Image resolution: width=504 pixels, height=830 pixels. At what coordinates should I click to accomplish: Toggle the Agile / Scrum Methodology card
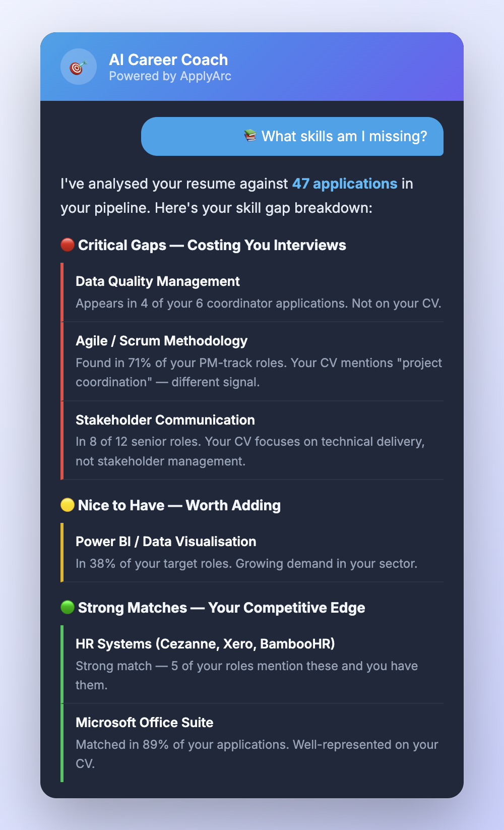coord(252,361)
